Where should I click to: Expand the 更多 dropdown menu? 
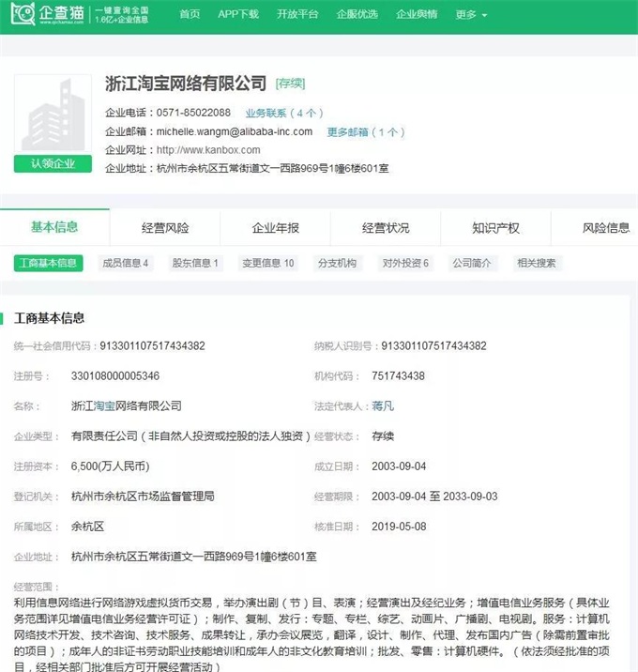point(471,15)
